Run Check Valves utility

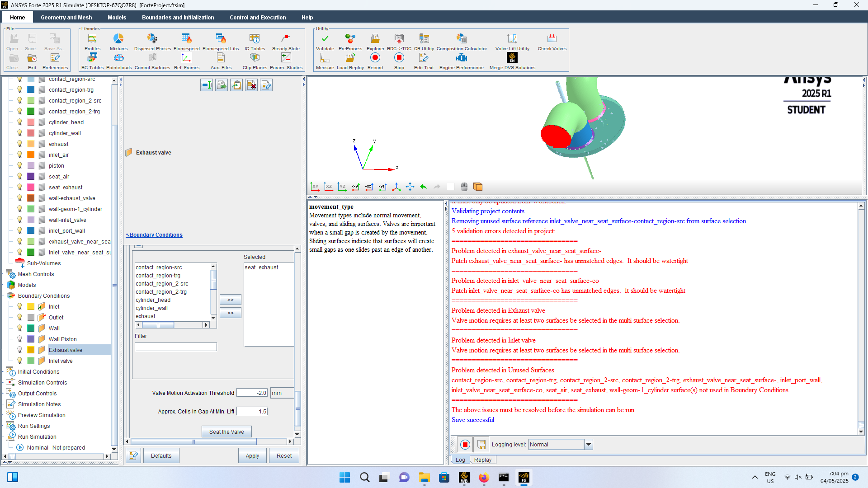click(x=552, y=42)
